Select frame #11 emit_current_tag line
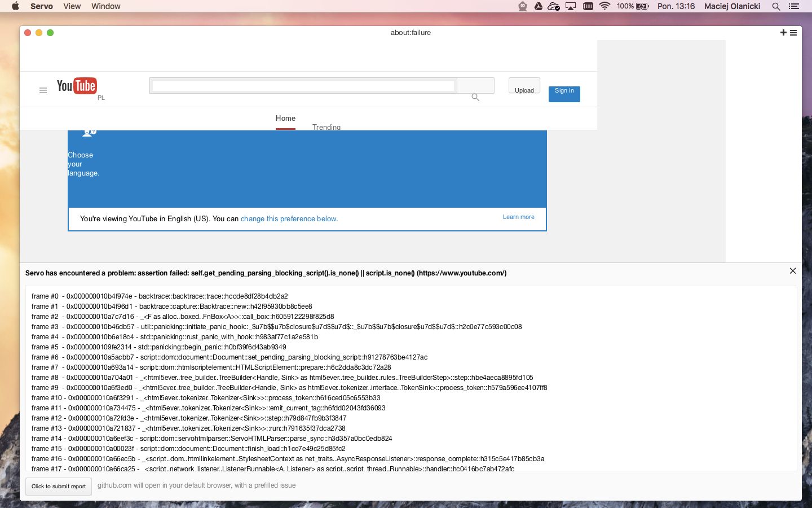812x508 pixels. pyautogui.click(x=209, y=408)
